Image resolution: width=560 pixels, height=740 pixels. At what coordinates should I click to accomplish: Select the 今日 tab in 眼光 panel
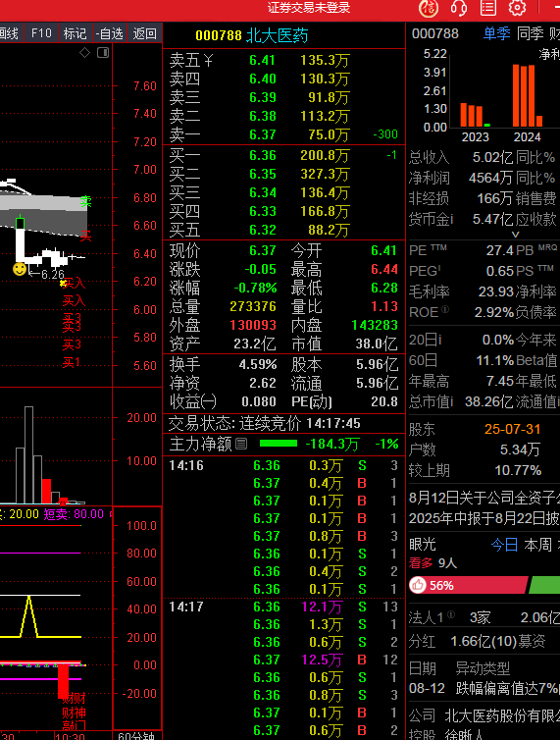click(x=504, y=545)
